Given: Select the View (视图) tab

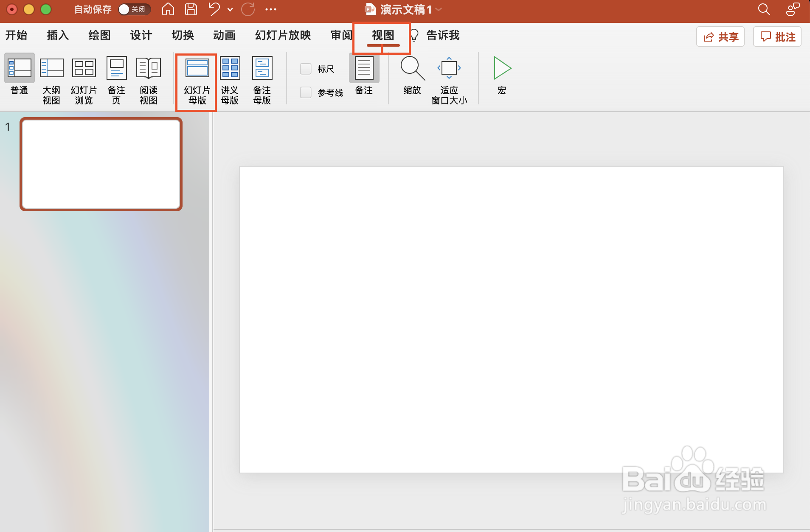Looking at the screenshot, I should [383, 35].
